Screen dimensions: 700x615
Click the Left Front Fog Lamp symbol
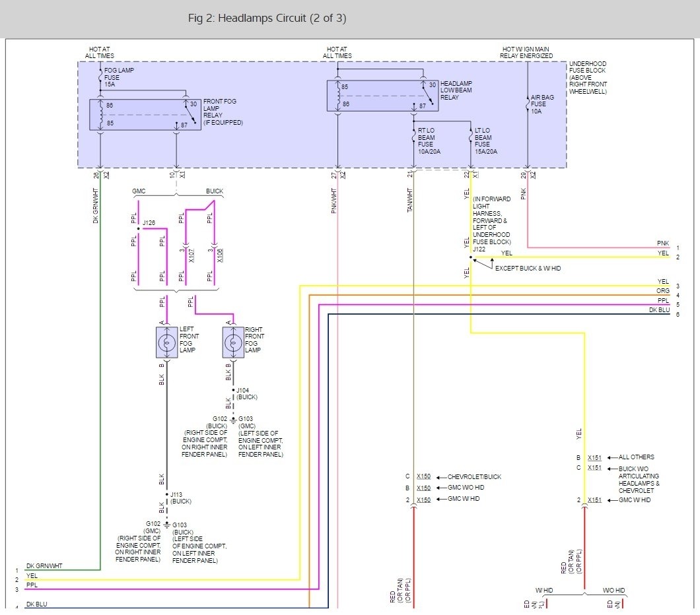tap(166, 342)
